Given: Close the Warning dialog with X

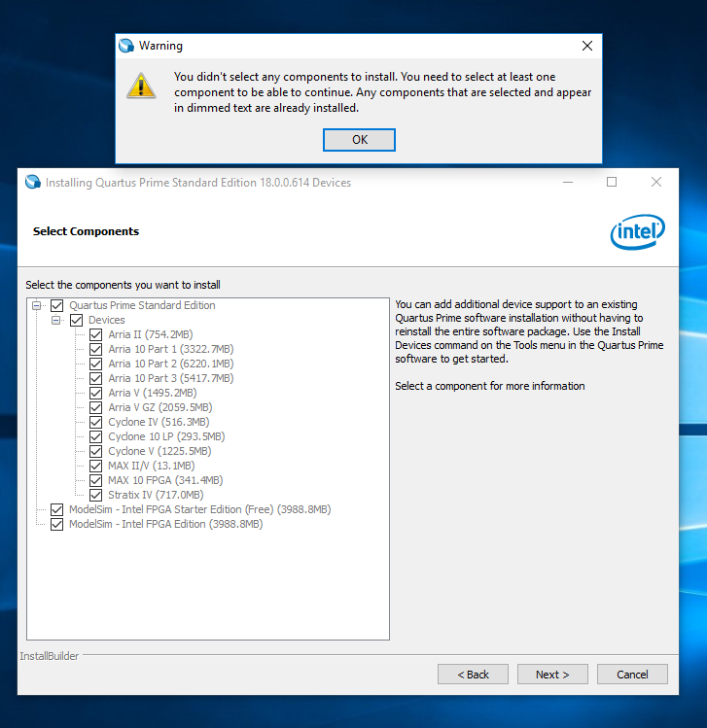Looking at the screenshot, I should pyautogui.click(x=587, y=46).
